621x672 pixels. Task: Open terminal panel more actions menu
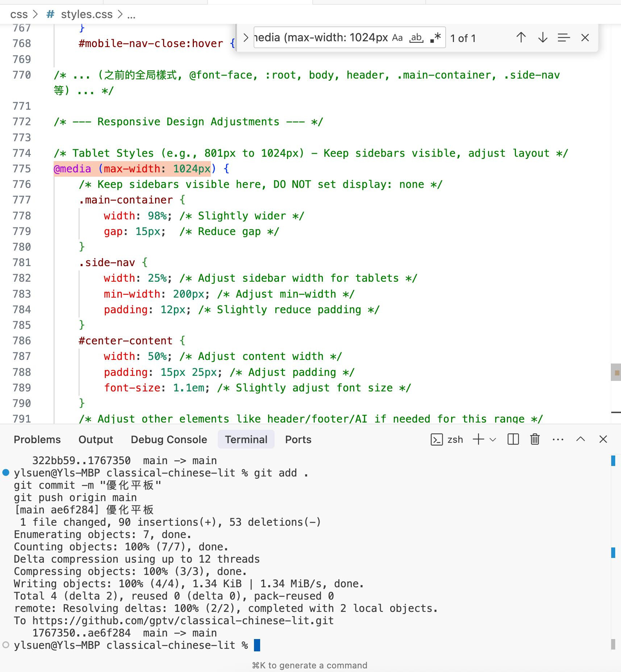(558, 440)
